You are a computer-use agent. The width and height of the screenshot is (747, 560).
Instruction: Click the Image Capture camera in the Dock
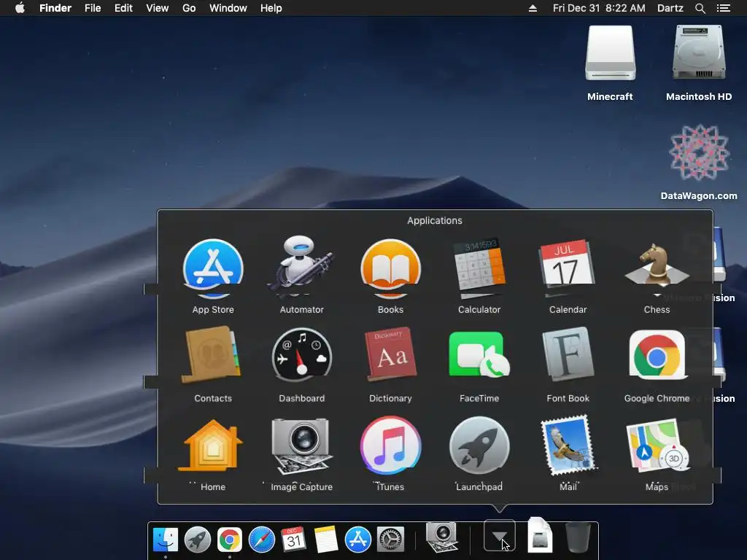pyautogui.click(x=442, y=537)
